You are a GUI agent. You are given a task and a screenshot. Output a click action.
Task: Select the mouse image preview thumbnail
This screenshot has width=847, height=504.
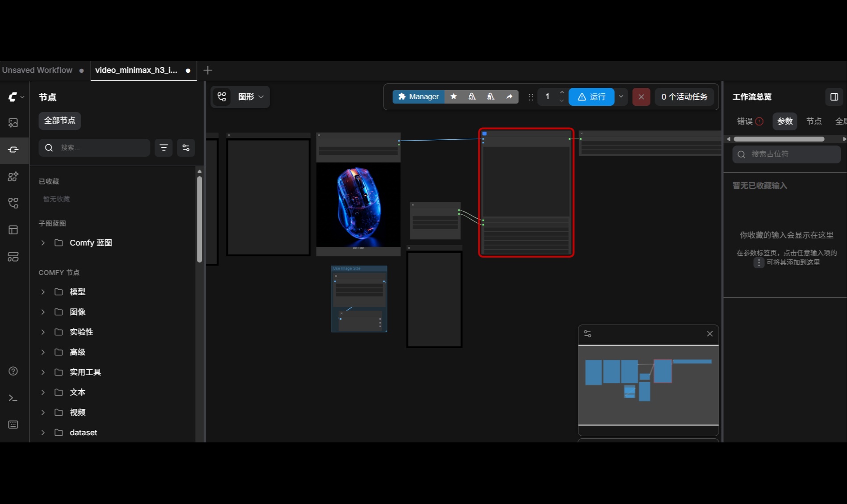tap(359, 204)
